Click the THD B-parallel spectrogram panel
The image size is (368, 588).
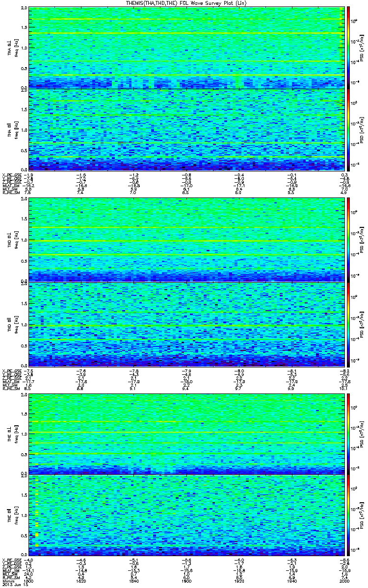[187, 324]
